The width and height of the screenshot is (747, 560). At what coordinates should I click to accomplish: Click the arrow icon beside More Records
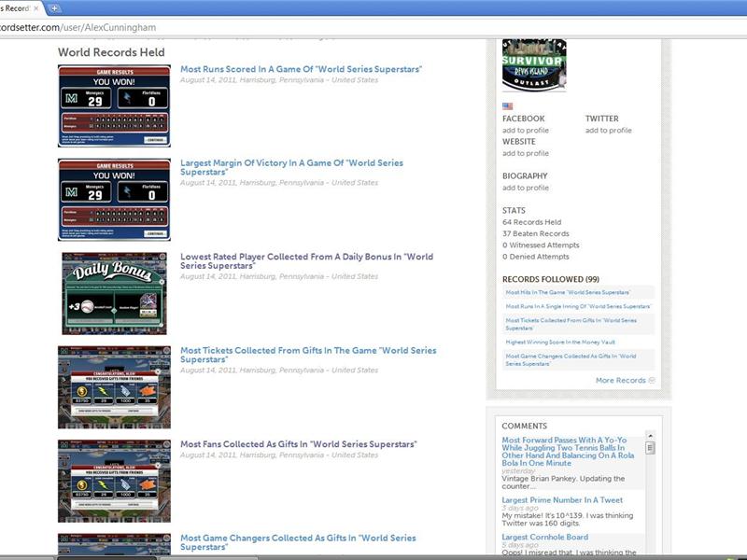[652, 380]
